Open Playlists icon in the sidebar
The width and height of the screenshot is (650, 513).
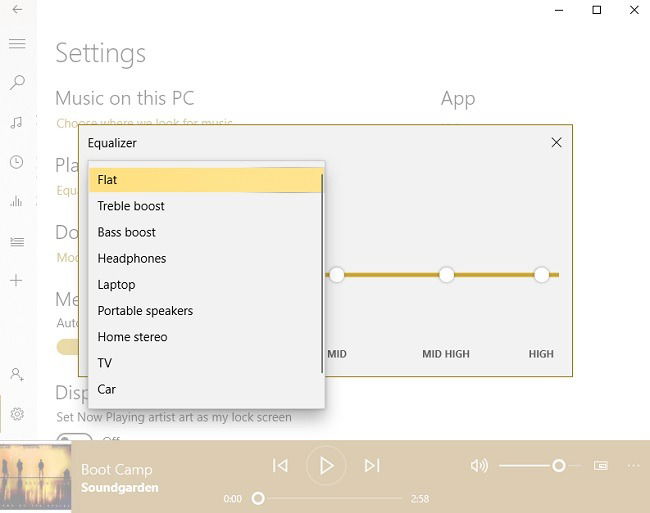point(17,241)
